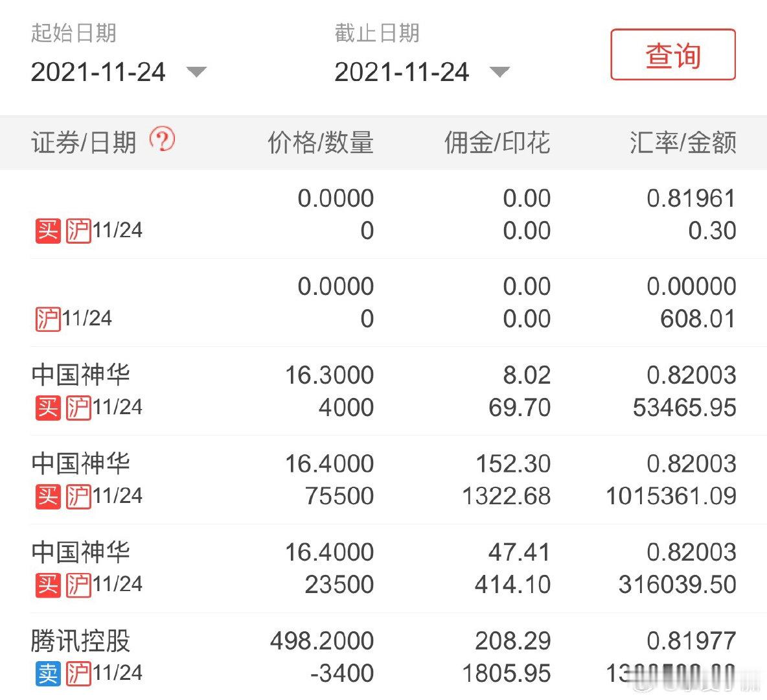The image size is (767, 700).
Task: Select the 腾讯控股 security name
Action: coord(81,641)
